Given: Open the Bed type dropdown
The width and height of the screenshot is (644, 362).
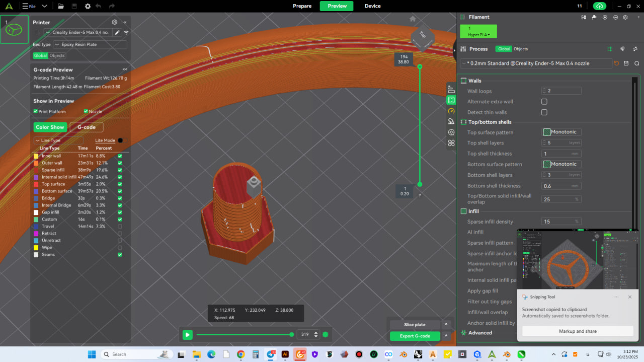Looking at the screenshot, I should pyautogui.click(x=90, y=45).
